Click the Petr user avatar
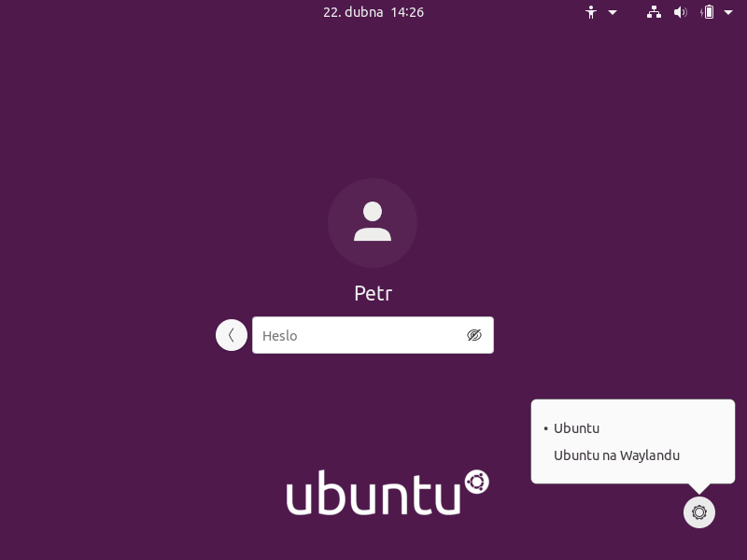 (373, 223)
